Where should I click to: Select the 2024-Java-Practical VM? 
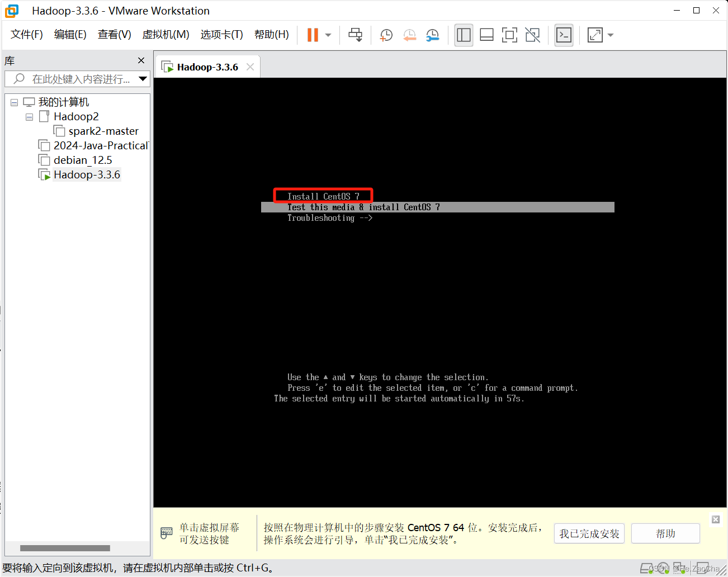click(101, 146)
